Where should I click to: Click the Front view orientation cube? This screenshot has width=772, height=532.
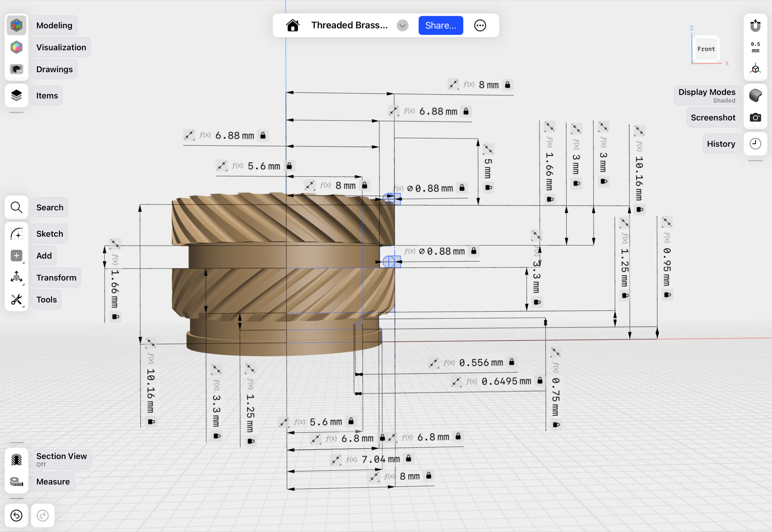[x=706, y=49]
